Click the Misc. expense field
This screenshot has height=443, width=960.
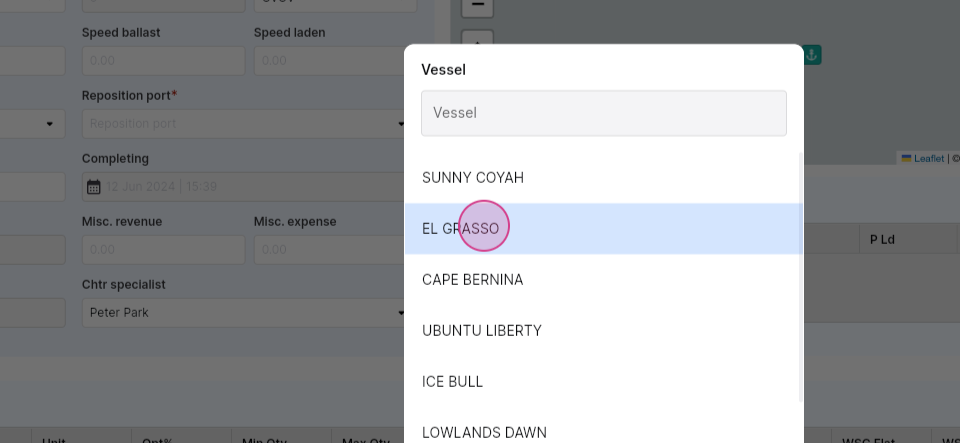331,250
